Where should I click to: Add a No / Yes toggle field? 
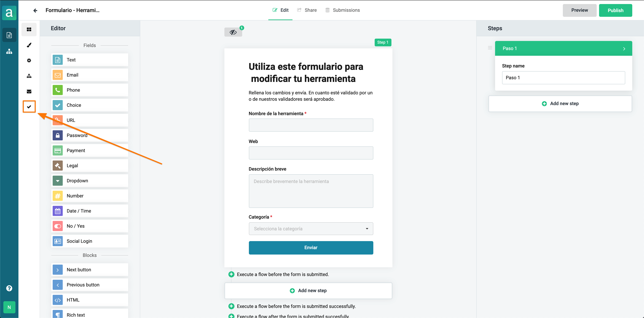[x=90, y=226]
